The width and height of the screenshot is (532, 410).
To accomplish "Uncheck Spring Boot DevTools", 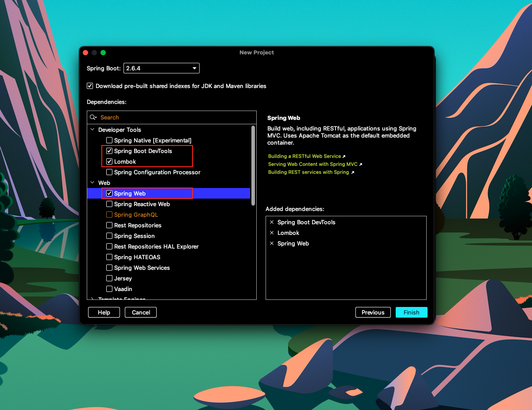I will tap(109, 151).
